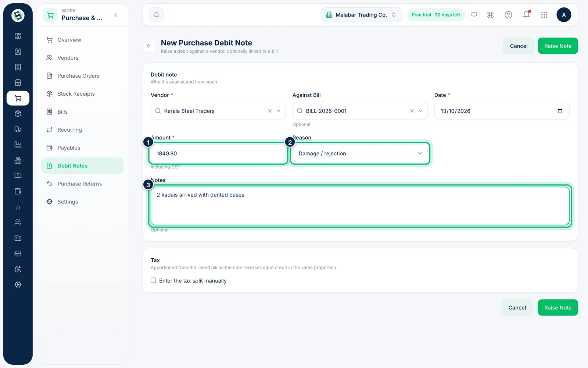Open the dashboard grid icon in rail

click(18, 36)
